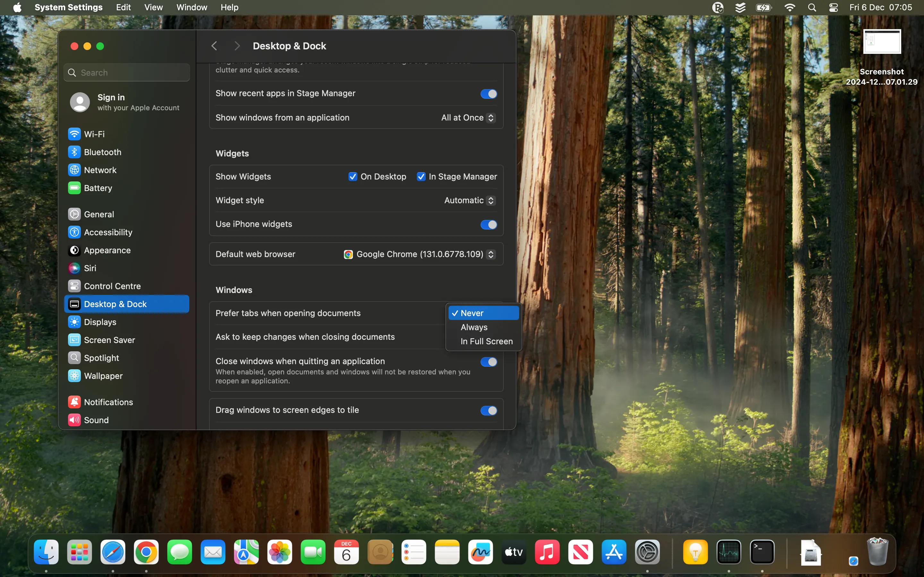
Task: Change Widget style from Automatic
Action: pos(491,200)
